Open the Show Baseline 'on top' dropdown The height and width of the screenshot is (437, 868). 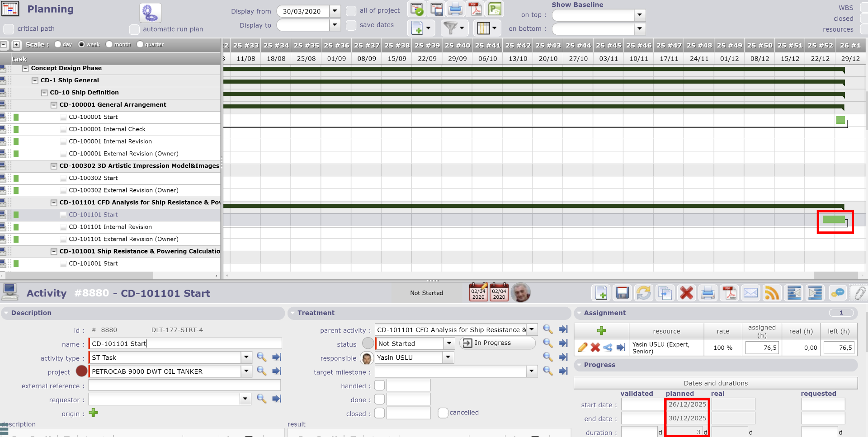tap(639, 15)
